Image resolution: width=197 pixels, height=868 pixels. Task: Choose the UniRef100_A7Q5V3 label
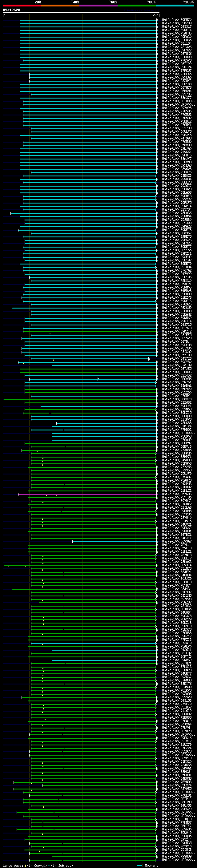point(177,61)
